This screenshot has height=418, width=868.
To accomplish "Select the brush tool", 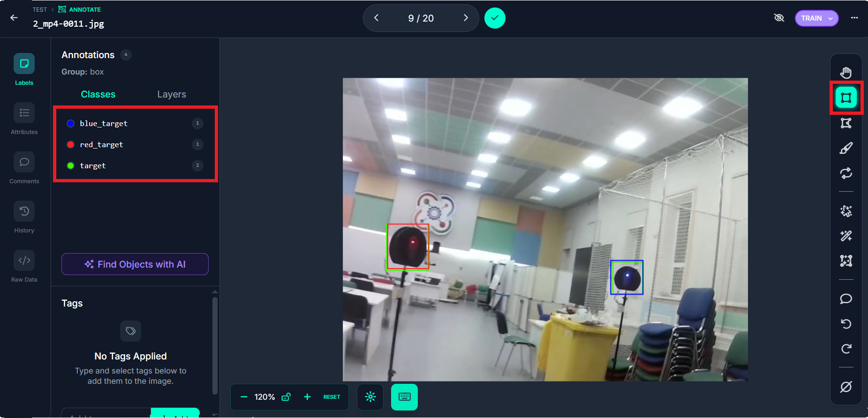I will [846, 149].
